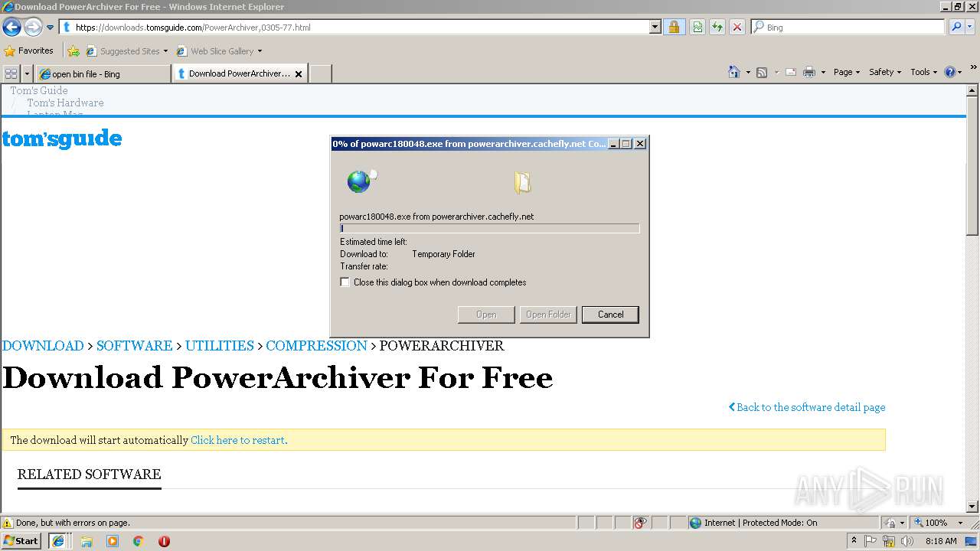
Task: Open the UTILITIES breadcrumb link
Action: [x=219, y=346]
